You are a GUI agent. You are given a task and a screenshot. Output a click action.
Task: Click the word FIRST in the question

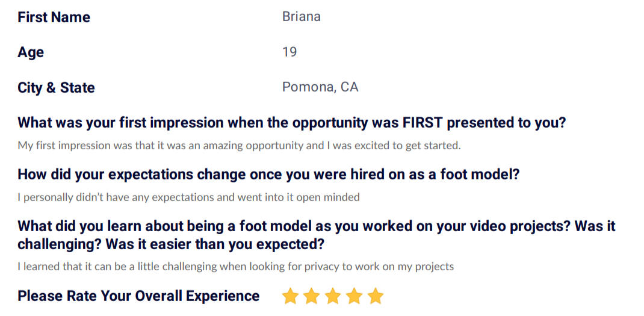click(423, 122)
